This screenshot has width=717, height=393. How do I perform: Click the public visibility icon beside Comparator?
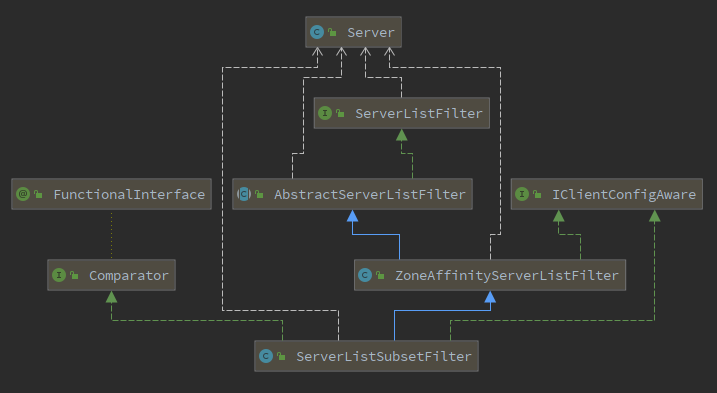click(74, 275)
